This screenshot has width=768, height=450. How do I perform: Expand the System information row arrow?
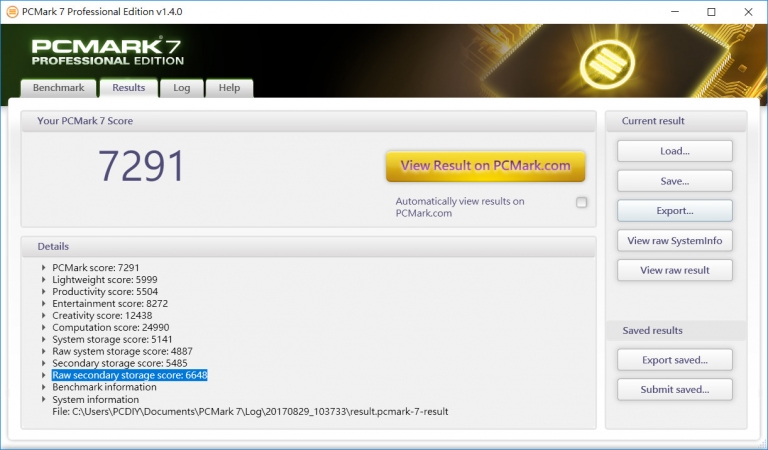[44, 400]
